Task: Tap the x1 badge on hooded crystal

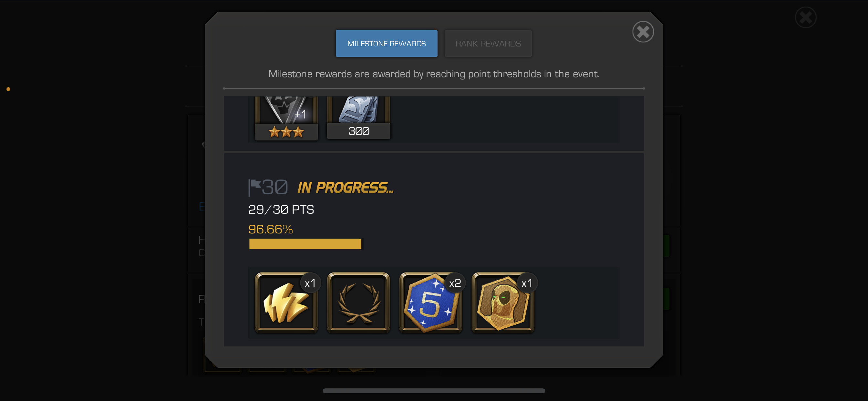Action: click(527, 283)
